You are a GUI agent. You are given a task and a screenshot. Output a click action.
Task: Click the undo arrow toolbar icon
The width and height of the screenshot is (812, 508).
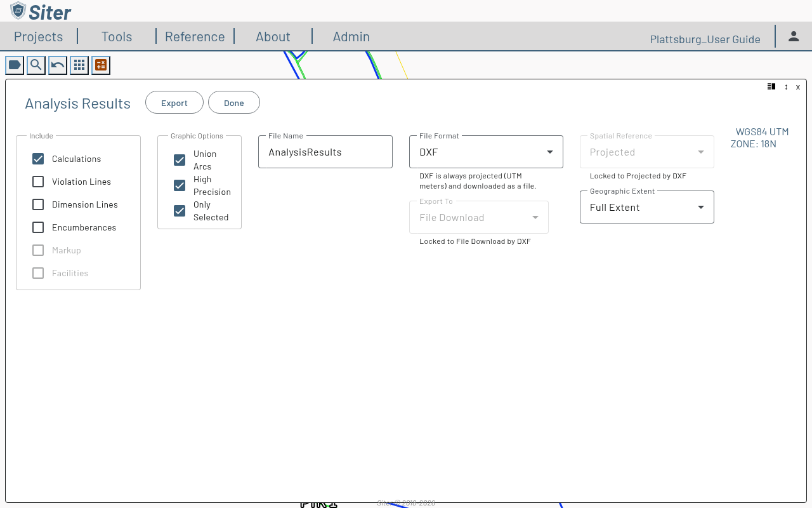tap(58, 65)
